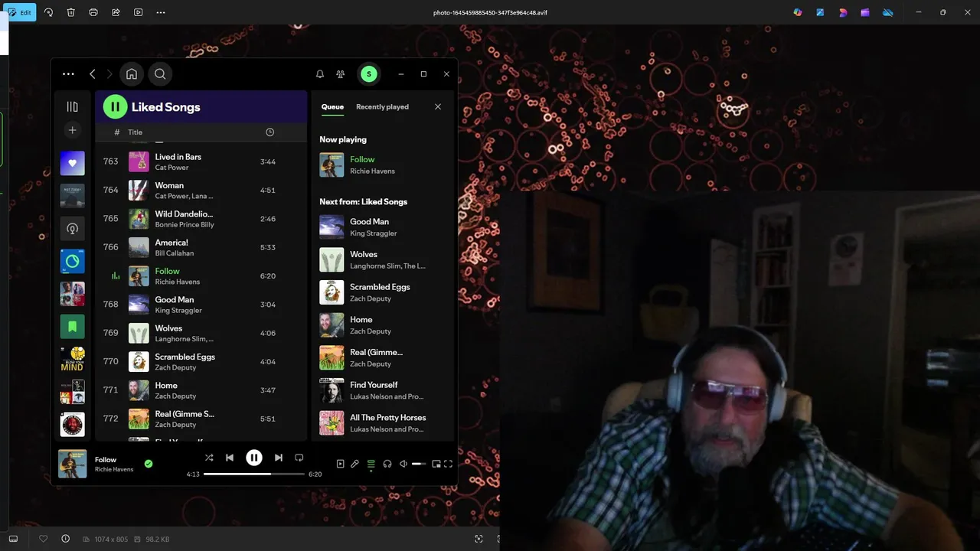Select Wolves in the queue
980x551 pixels.
(x=382, y=260)
